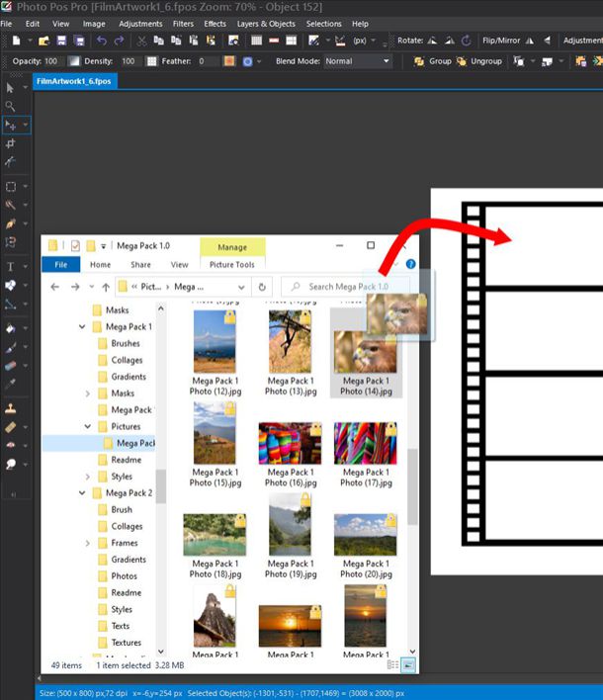Image resolution: width=603 pixels, height=700 pixels.
Task: Open the Picture Tools ribbon tab
Action: click(232, 265)
